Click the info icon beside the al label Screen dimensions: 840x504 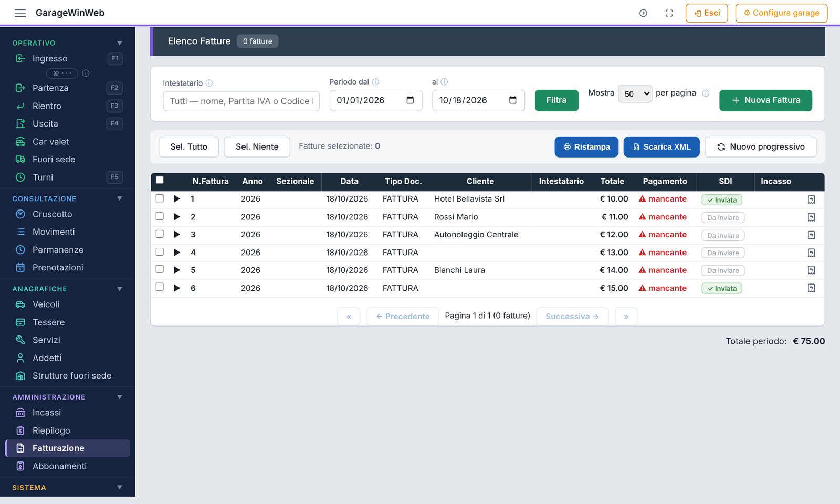(x=444, y=82)
